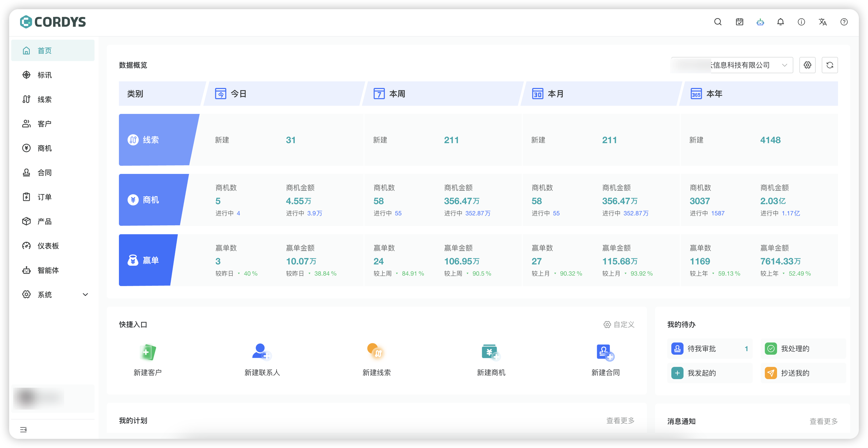Open notifications bell icon
The height and width of the screenshot is (448, 868).
click(x=780, y=22)
